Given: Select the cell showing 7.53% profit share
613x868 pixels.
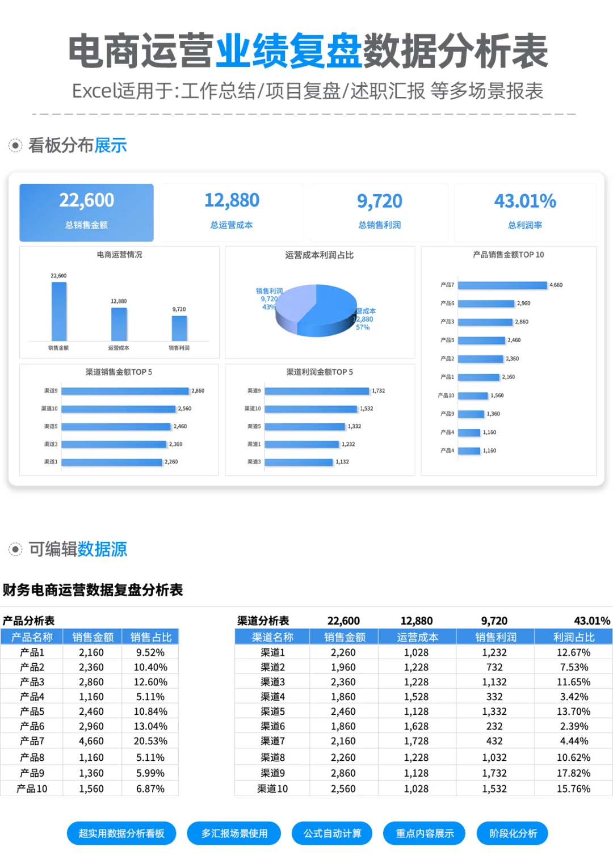Looking at the screenshot, I should (574, 667).
